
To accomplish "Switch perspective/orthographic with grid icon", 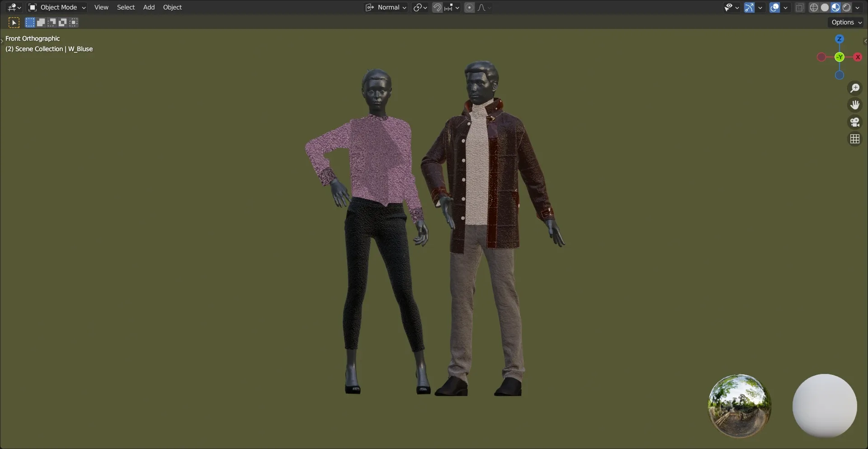I will (855, 139).
